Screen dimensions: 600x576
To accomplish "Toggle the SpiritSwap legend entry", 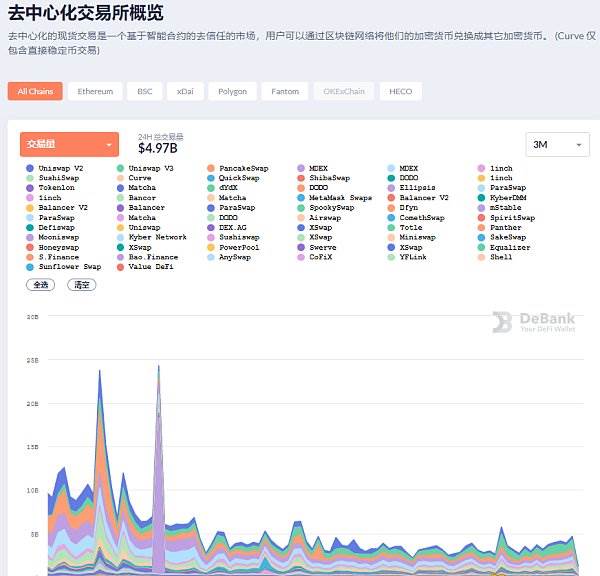I will coord(507,218).
